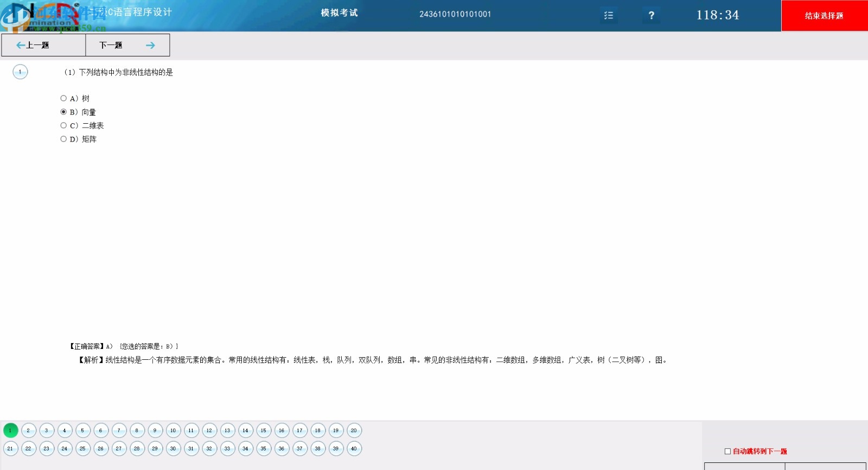The width and height of the screenshot is (868, 470).
Task: Jump to question 17 bubble
Action: coord(300,430)
